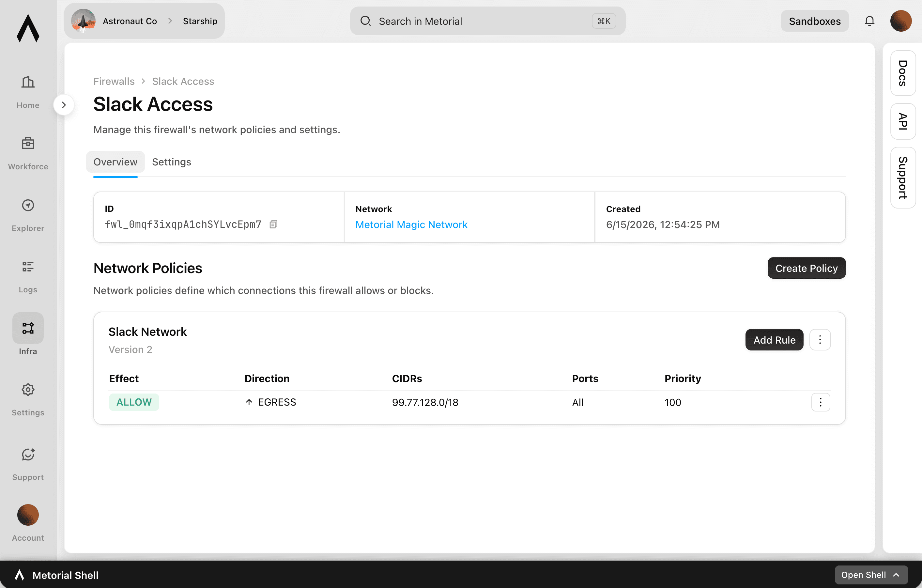Open the API side panel tab

tap(903, 121)
